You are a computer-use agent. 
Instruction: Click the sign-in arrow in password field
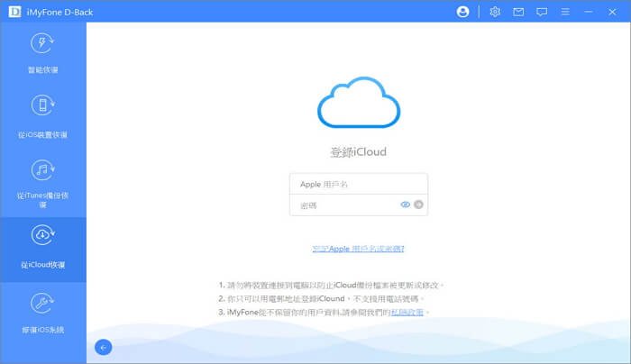(418, 205)
